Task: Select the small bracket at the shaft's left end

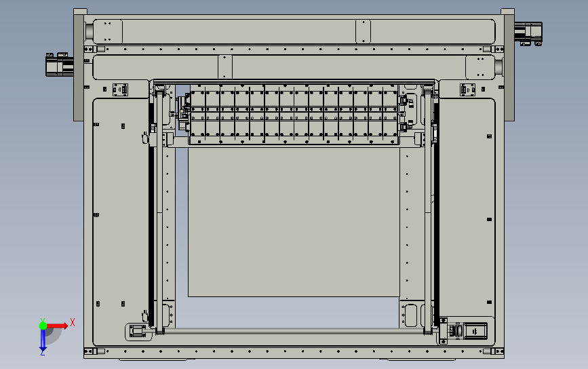Action: [x=138, y=331]
